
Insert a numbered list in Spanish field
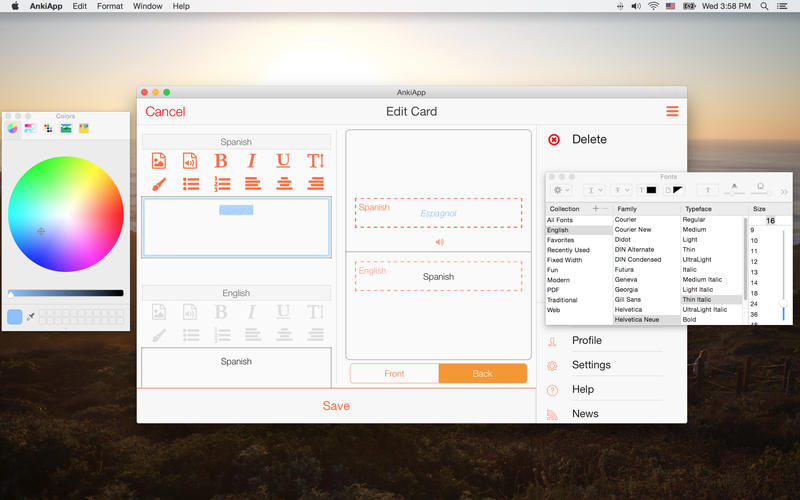click(x=222, y=184)
